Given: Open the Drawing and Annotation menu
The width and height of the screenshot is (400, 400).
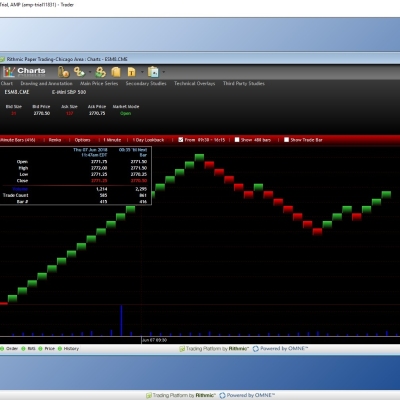Looking at the screenshot, I should pyautogui.click(x=46, y=83).
